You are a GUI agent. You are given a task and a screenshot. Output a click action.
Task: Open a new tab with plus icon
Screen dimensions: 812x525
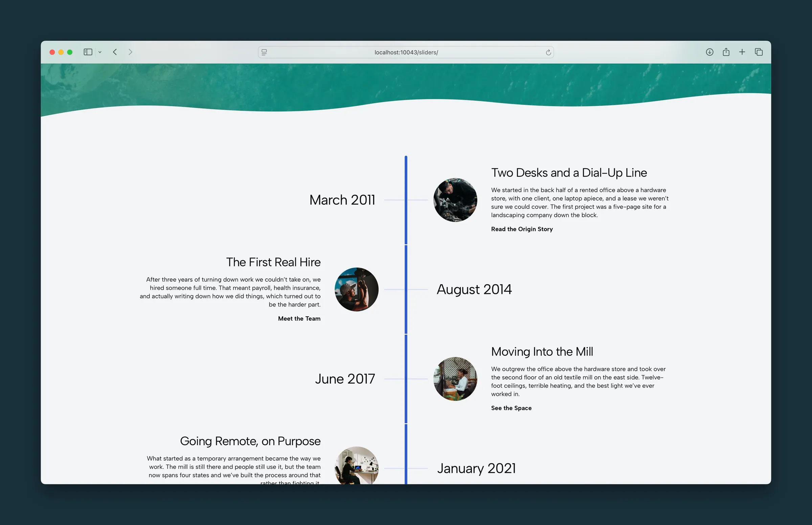coord(742,52)
